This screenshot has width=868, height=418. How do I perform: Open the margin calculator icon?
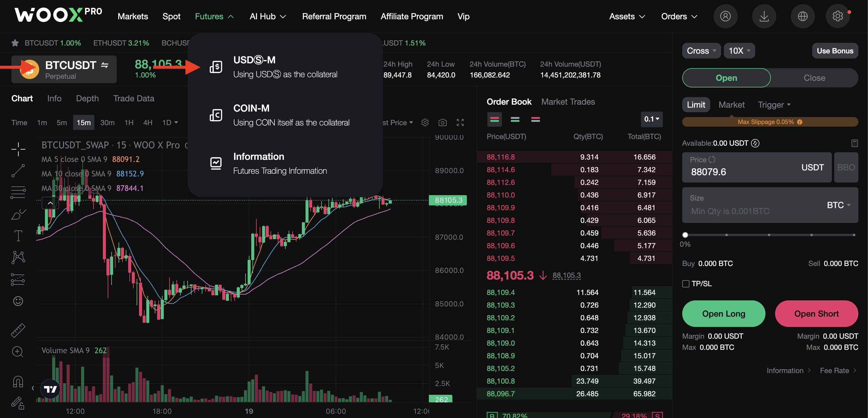[x=854, y=143]
